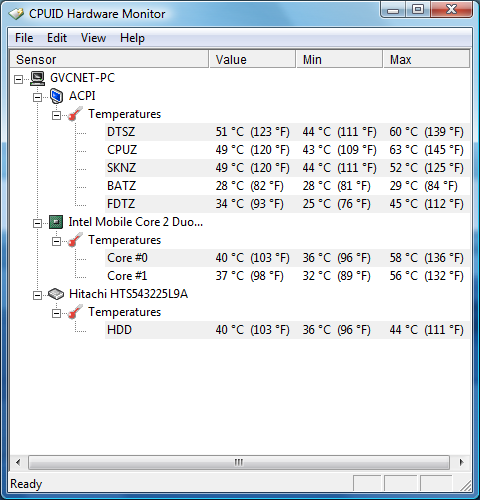
Task: Collapse Temperatures under ACPI
Action: (x=57, y=115)
